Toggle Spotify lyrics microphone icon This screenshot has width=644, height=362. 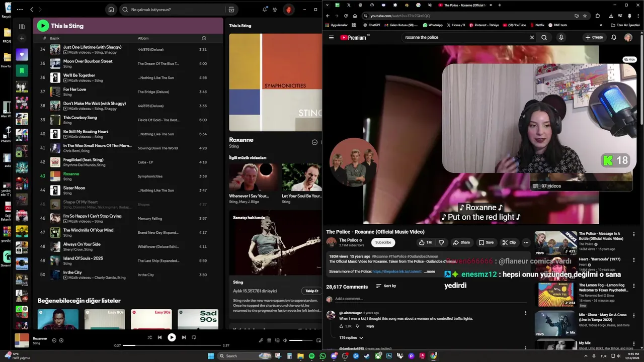point(261,340)
